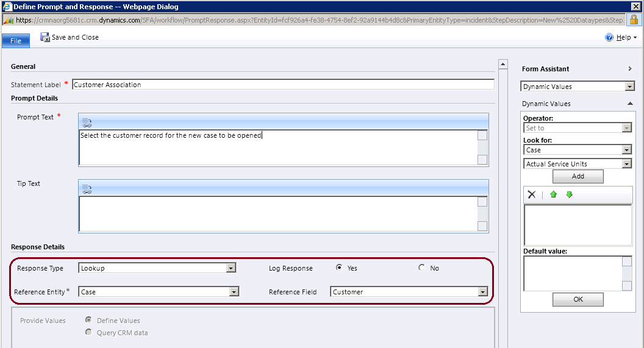Image resolution: width=644 pixels, height=348 pixels.
Task: Choose the Query CRM data option
Action: [x=89, y=333]
